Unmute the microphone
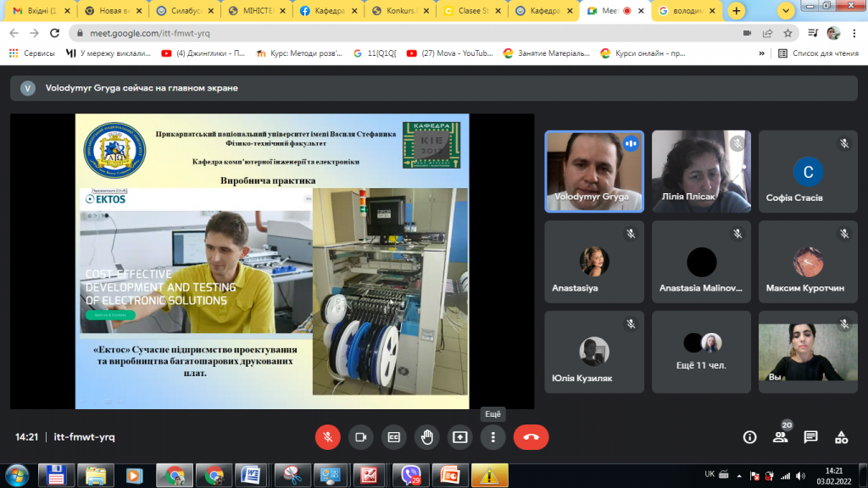 tap(328, 437)
